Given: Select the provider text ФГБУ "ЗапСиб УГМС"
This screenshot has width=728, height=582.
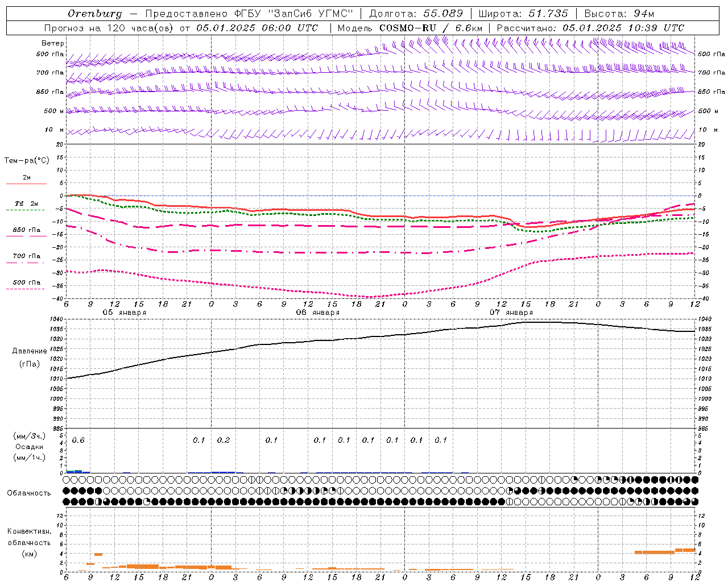Looking at the screenshot, I should [293, 14].
